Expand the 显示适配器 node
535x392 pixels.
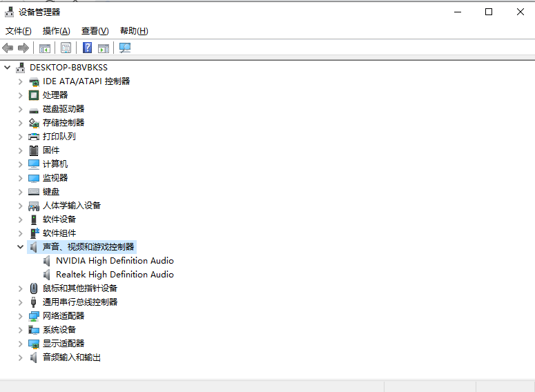[21, 344]
